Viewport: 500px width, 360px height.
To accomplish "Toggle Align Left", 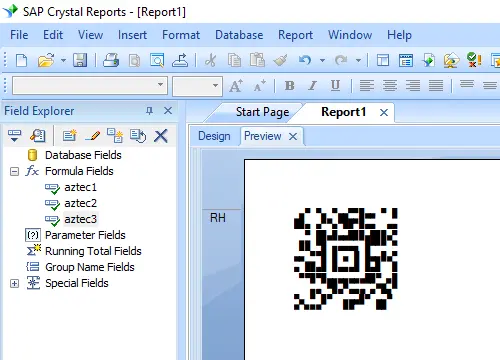I will (367, 86).
